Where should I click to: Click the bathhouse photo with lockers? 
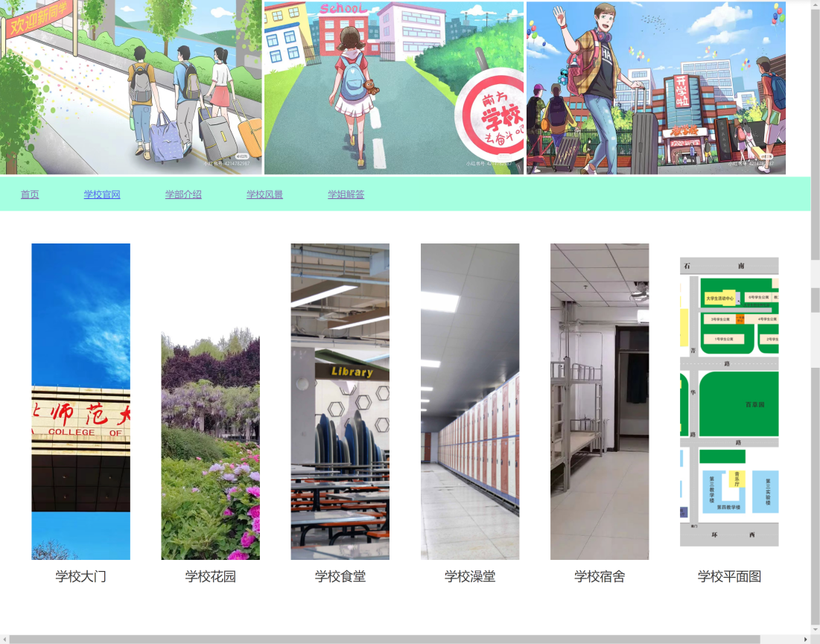pos(470,401)
